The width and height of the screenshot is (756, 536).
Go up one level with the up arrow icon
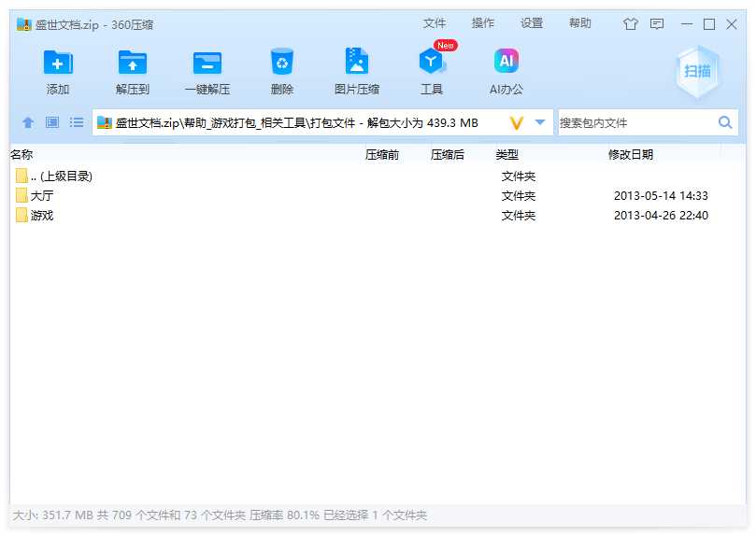28,123
